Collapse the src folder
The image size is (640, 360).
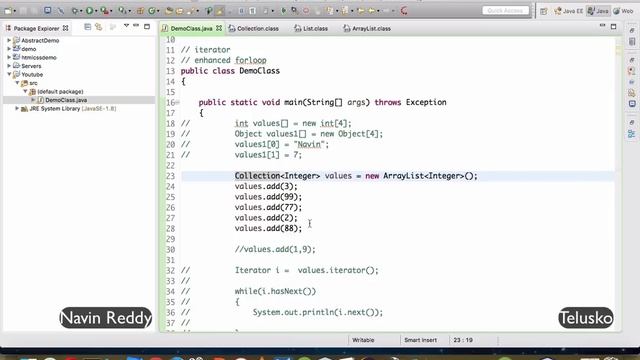pos(17,83)
